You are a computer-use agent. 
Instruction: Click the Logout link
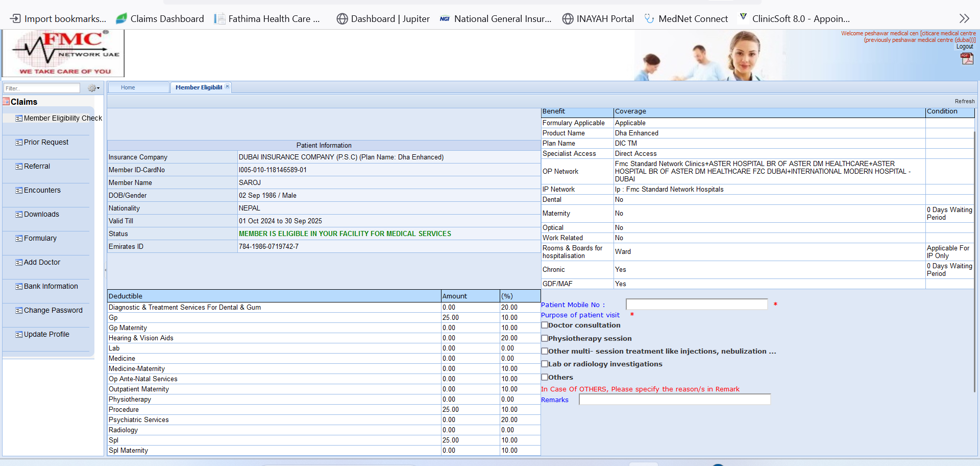point(964,46)
